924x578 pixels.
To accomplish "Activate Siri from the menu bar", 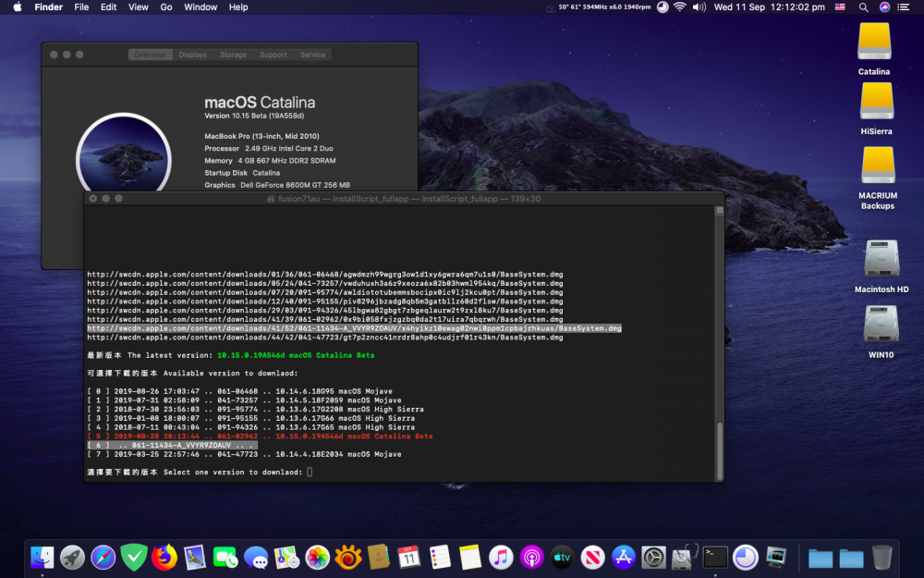I will [884, 7].
